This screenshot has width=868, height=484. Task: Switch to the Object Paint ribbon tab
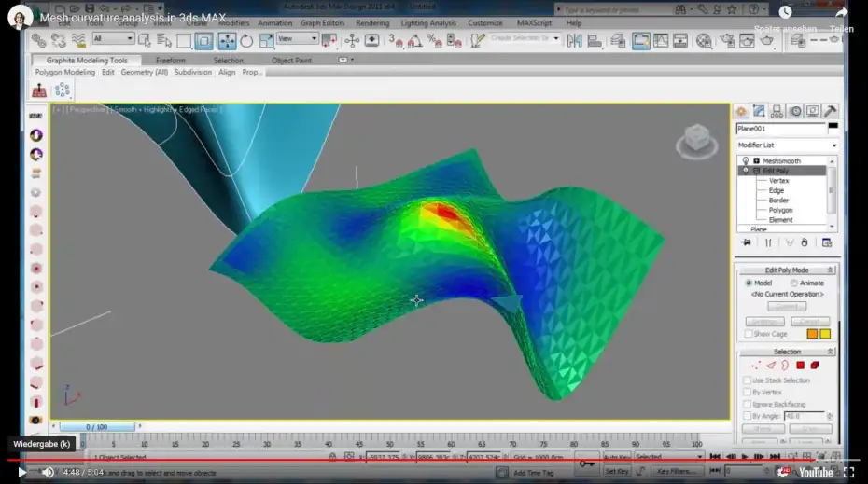[291, 61]
